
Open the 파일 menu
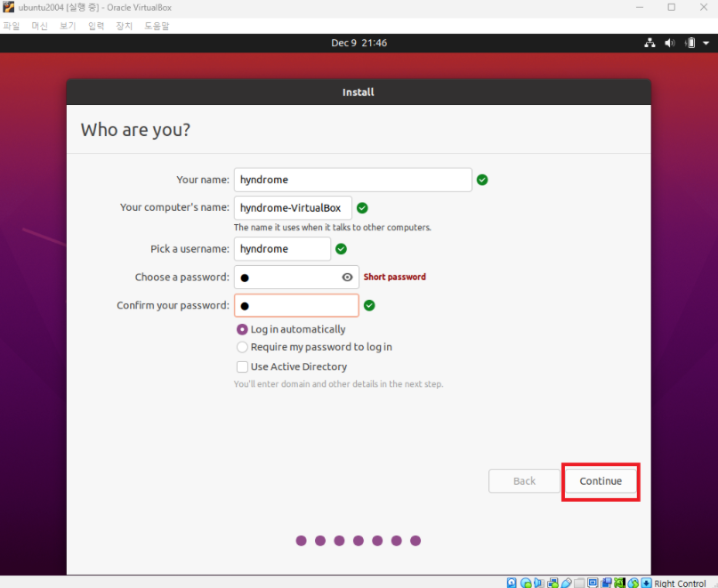click(x=12, y=26)
